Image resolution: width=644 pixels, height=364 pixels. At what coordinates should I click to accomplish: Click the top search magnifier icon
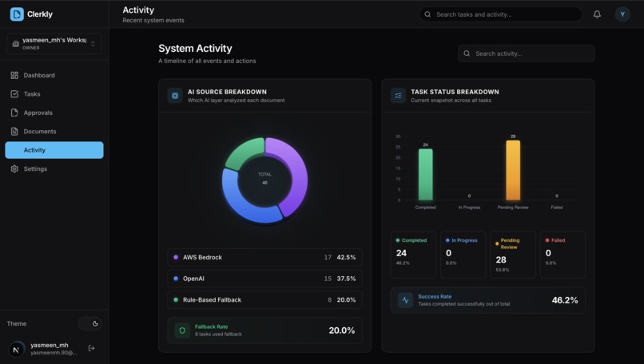pos(427,14)
